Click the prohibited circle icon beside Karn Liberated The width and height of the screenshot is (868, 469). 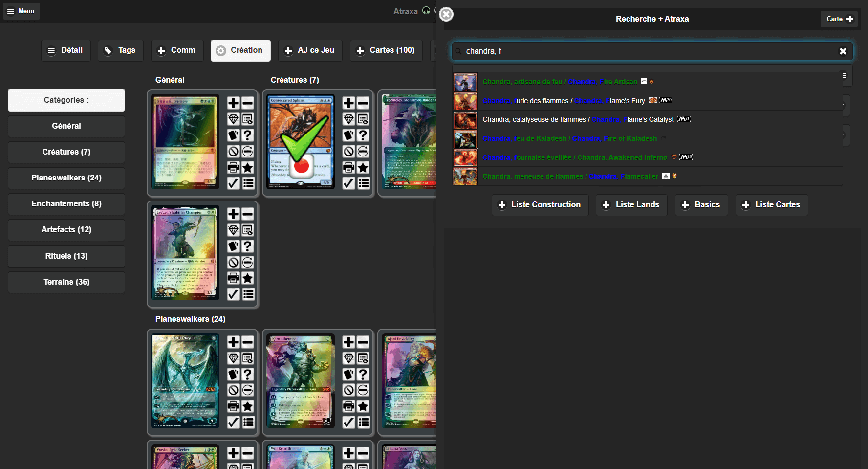[348, 390]
